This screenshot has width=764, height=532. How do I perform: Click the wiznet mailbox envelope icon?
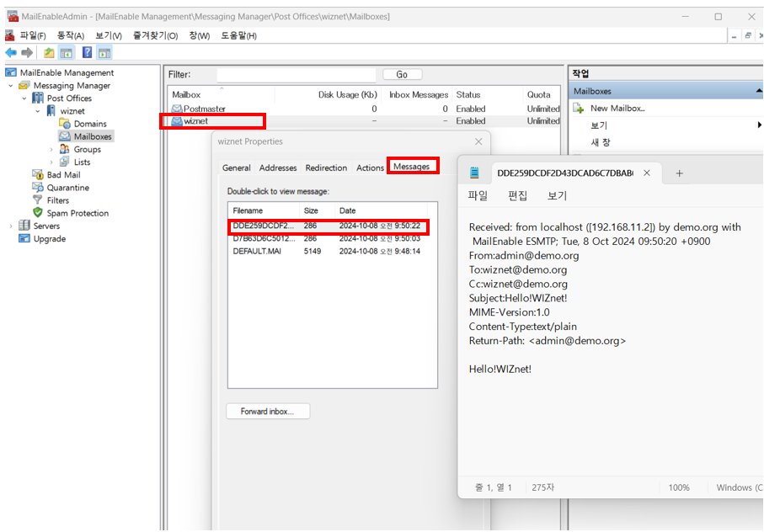[177, 120]
